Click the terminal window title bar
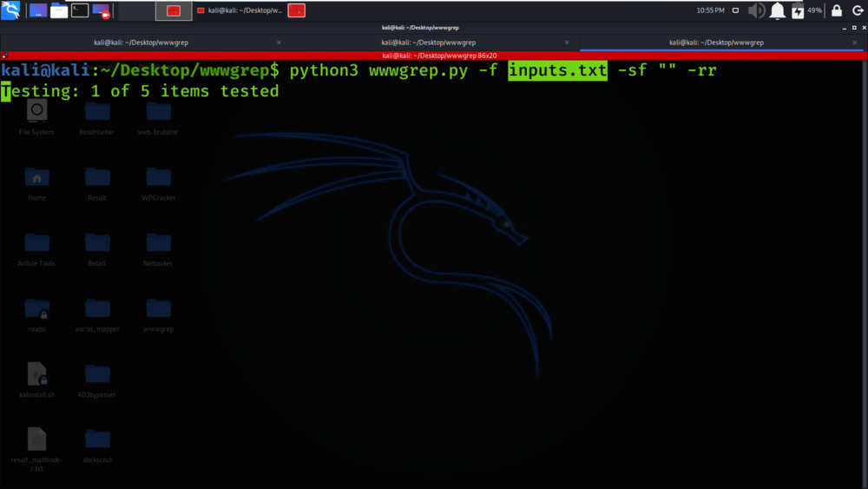Viewport: 868px width, 489px height. [420, 27]
